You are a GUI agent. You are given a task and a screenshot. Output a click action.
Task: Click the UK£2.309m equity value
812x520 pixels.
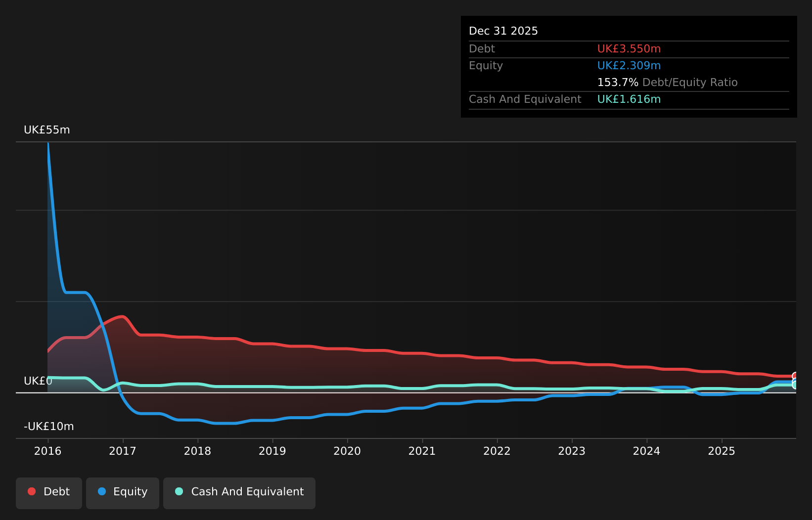(629, 66)
